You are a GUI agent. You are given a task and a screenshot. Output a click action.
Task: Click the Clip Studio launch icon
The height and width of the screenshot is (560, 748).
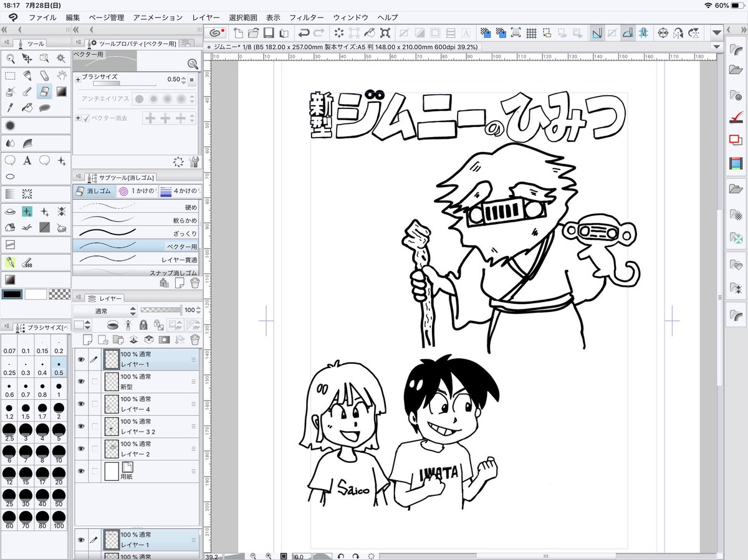216,33
